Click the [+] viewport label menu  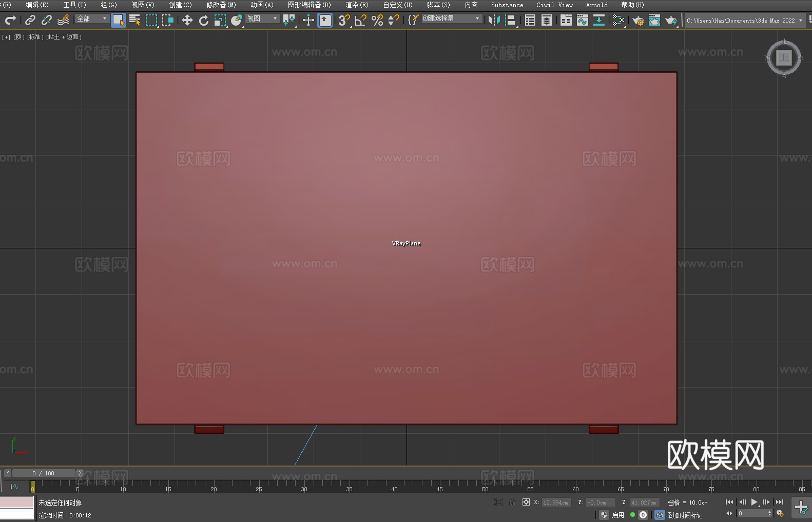(x=6, y=37)
